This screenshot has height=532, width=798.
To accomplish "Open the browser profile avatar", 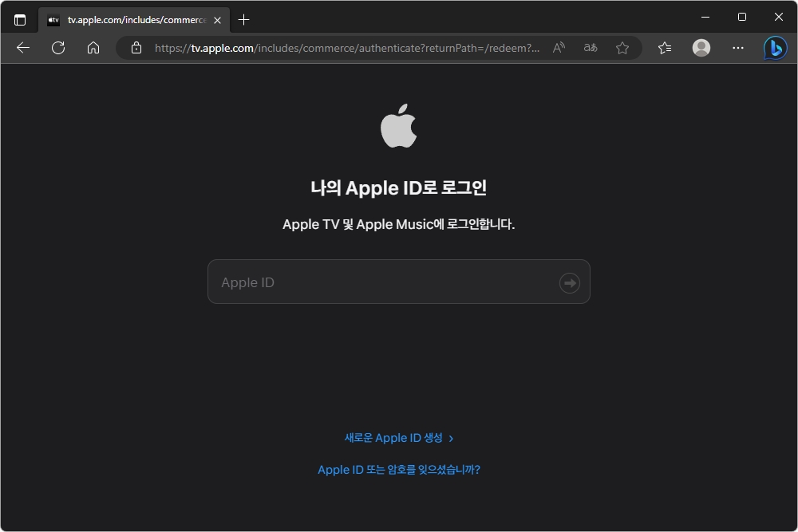I will point(701,48).
